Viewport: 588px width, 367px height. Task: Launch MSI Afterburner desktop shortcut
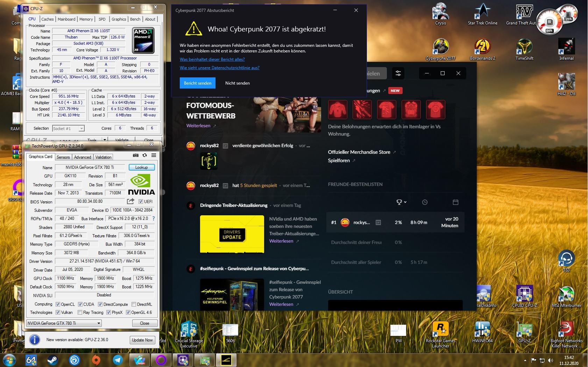tap(566, 296)
